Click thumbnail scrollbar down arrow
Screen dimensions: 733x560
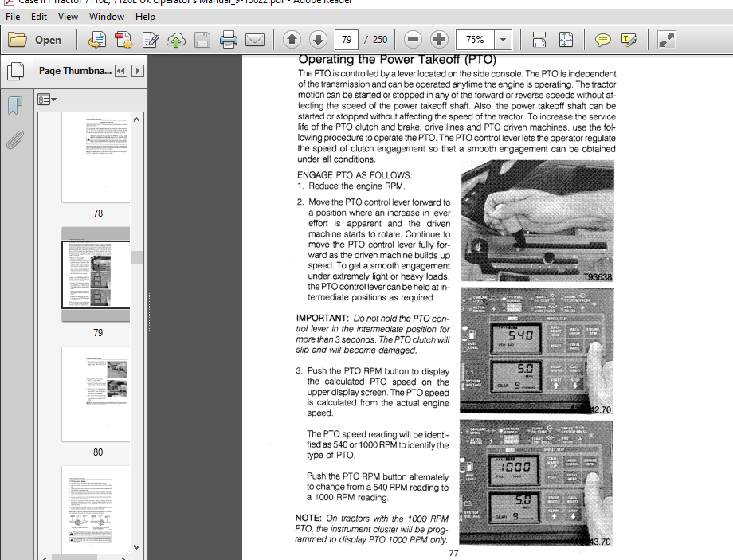coord(136,547)
